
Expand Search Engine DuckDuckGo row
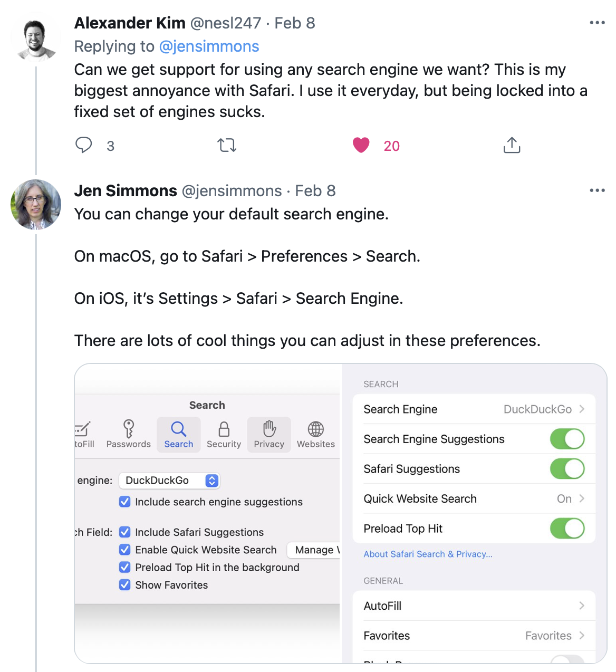[x=474, y=409]
